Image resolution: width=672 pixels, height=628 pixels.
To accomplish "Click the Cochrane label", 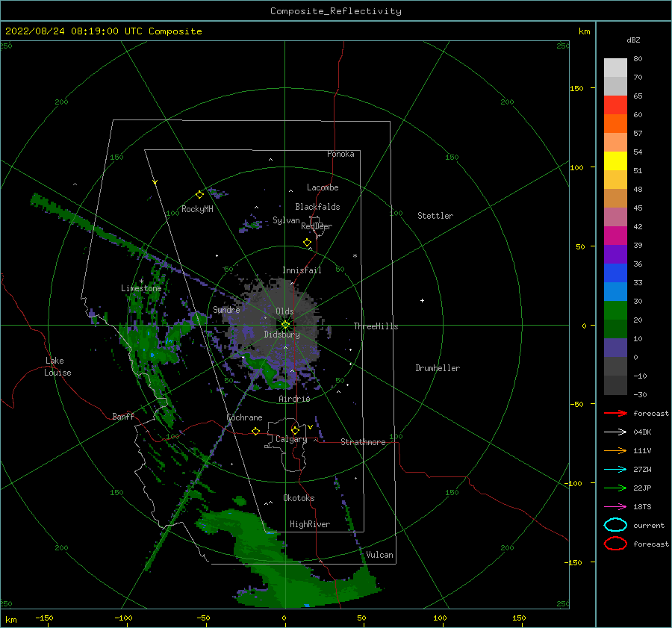I will click(244, 417).
